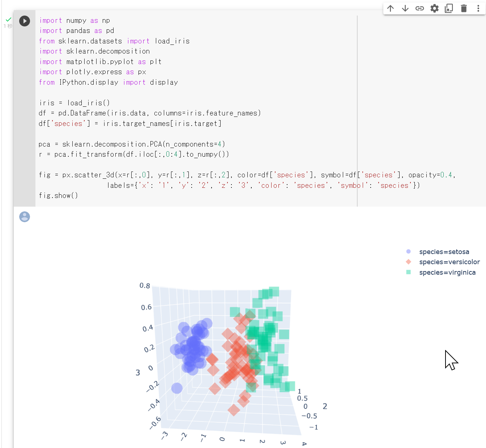486x448 pixels.
Task: Move the cell up
Action: pos(391,8)
